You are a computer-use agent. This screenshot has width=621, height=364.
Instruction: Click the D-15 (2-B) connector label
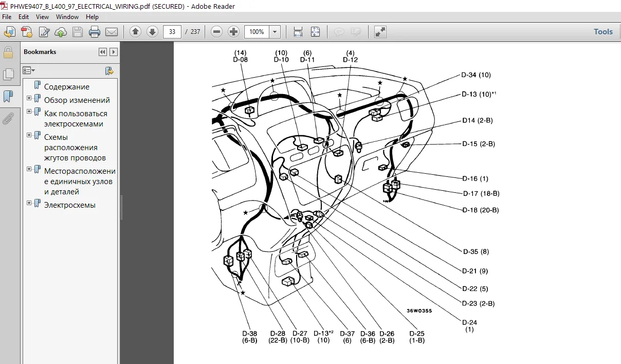(479, 144)
